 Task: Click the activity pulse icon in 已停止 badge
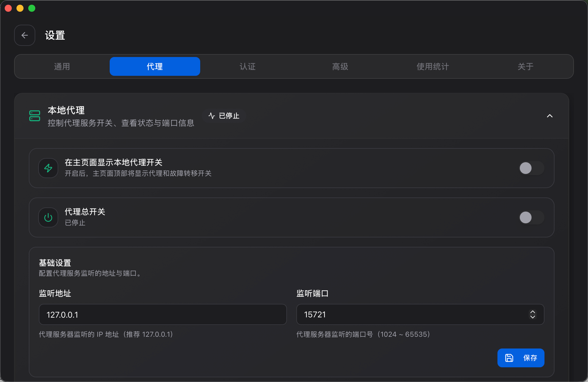tap(212, 116)
